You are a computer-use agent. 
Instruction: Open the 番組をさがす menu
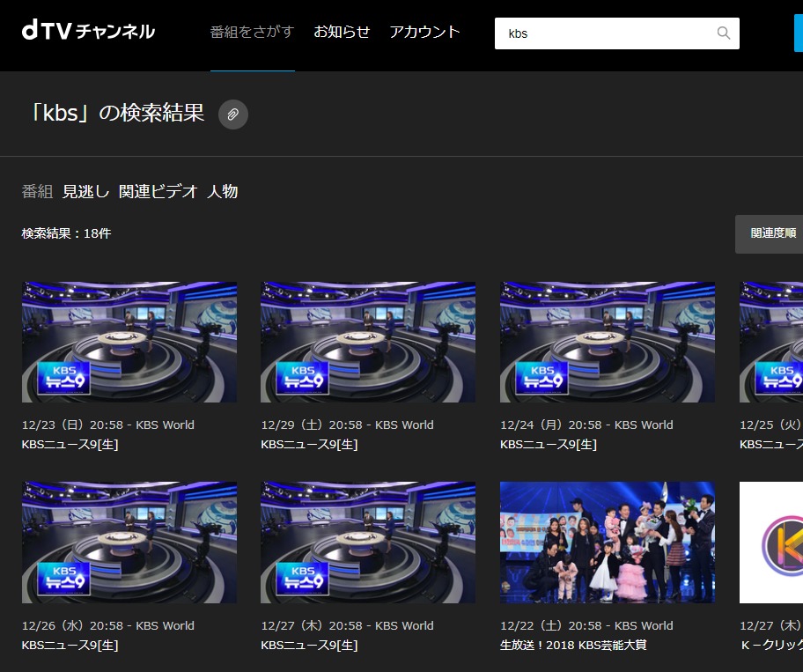[252, 32]
